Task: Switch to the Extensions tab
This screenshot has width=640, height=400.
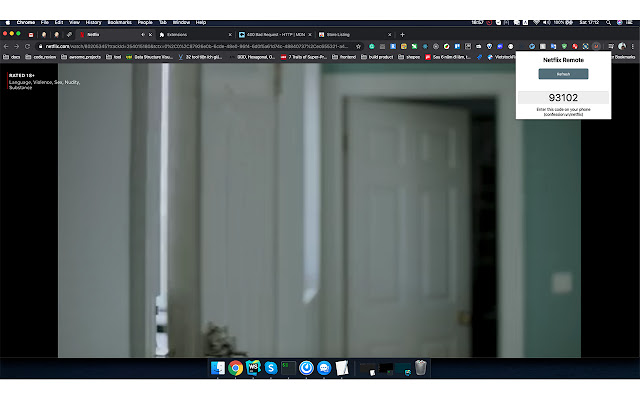Action: 195,35
